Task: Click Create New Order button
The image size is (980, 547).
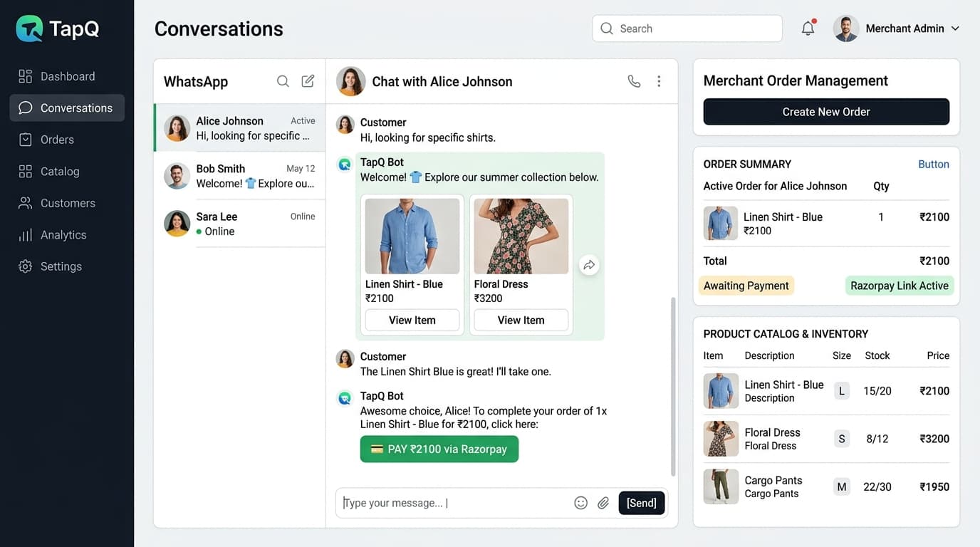Action: pyautogui.click(x=826, y=112)
